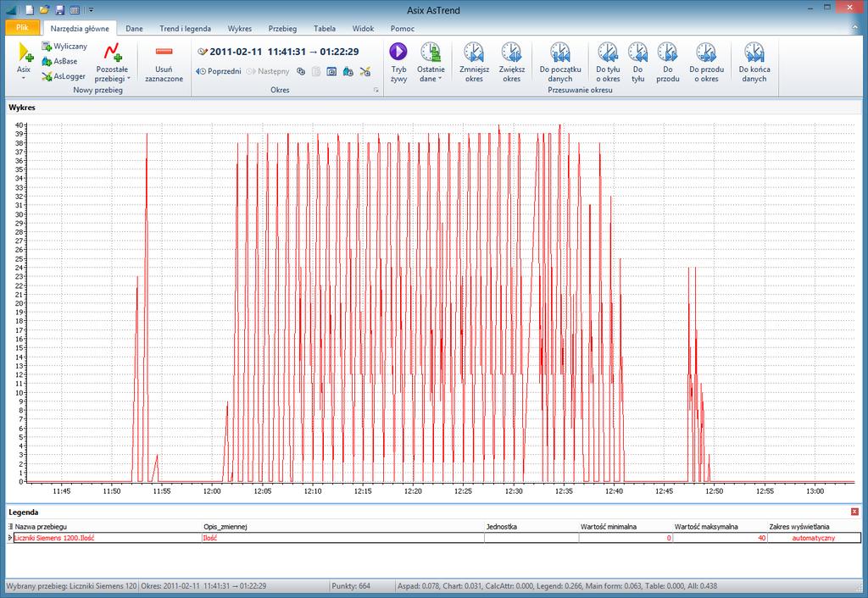Click the Zakres wyświetlania column header
The image size is (868, 598).
[x=798, y=527]
